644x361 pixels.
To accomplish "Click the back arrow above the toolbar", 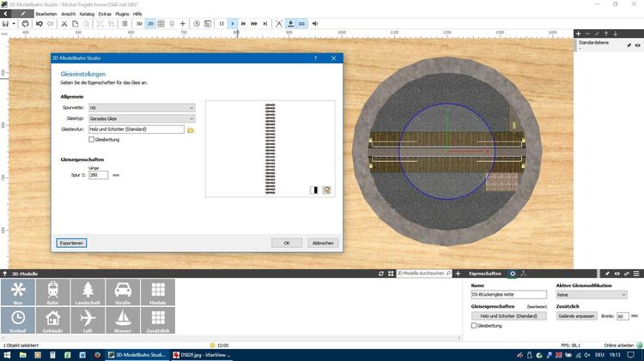I will pos(5,14).
